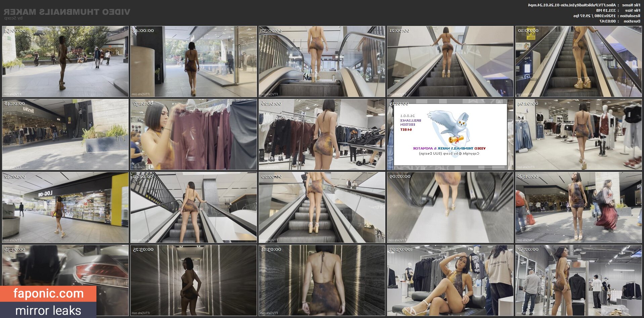Select the clothing and shoes rack thumbnail

point(321,134)
